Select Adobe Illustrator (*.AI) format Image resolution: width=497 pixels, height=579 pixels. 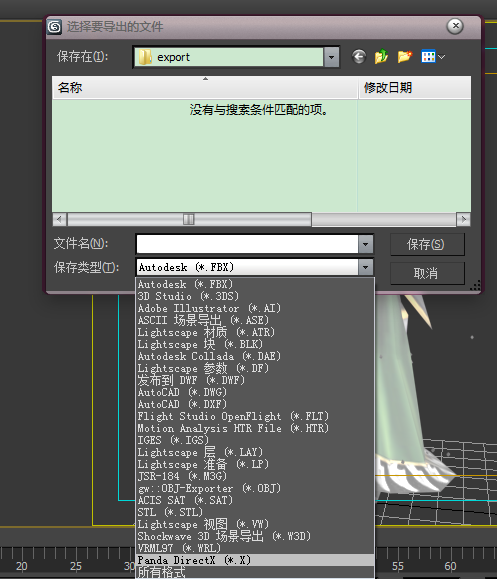(255, 308)
